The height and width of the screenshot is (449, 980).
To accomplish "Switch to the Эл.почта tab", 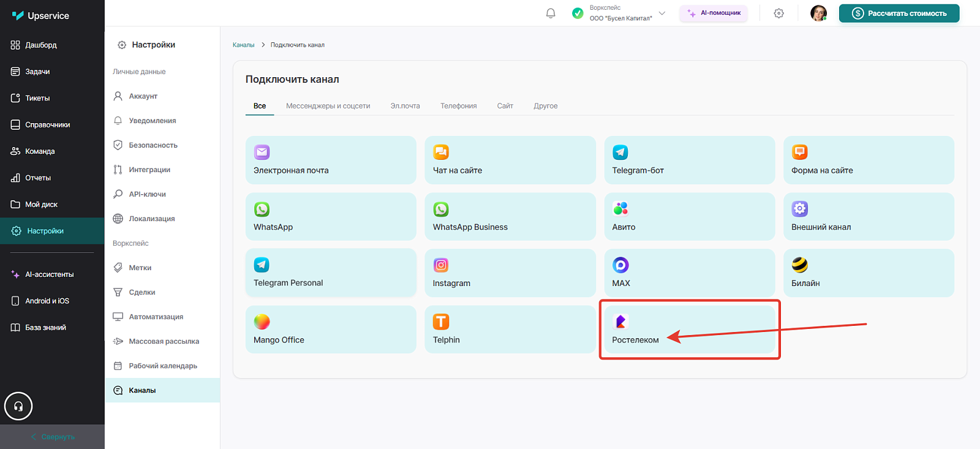I will [x=405, y=106].
